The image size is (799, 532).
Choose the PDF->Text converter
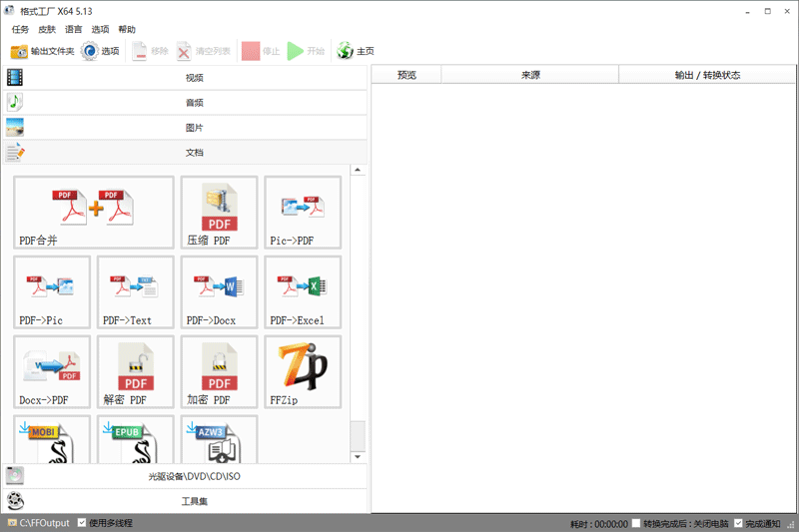136,292
